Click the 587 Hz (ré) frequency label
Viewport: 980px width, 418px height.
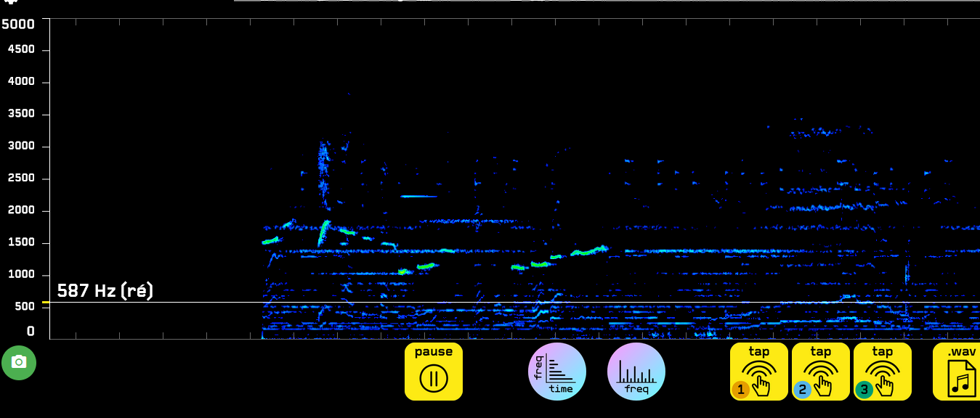[x=105, y=292]
